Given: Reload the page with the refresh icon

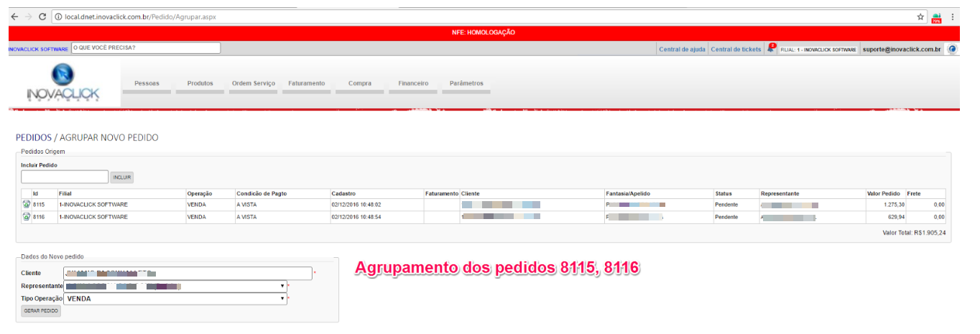Looking at the screenshot, I should click(42, 17).
